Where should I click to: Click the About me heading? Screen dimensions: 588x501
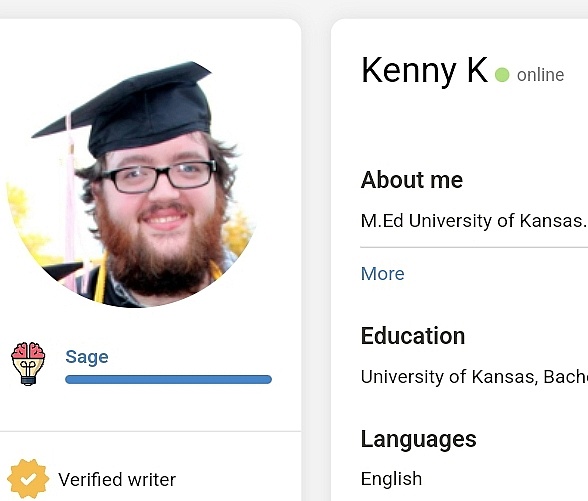(x=412, y=180)
